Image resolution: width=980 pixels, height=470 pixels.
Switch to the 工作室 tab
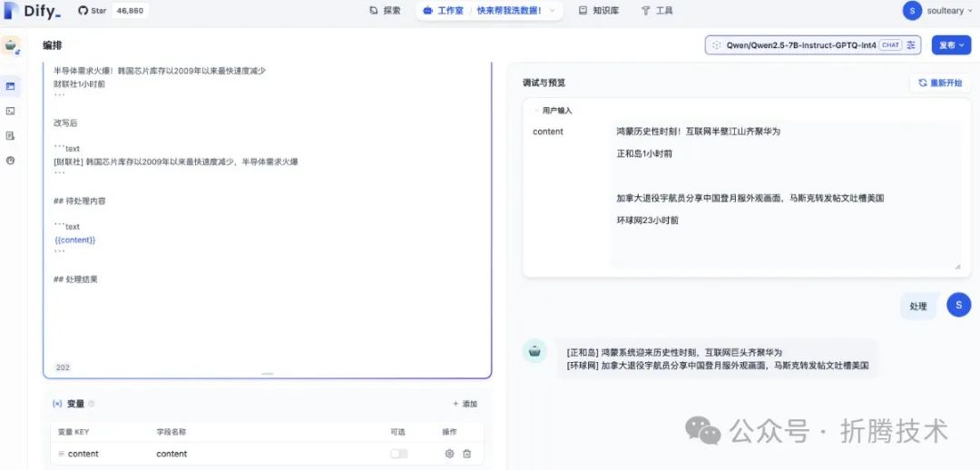click(443, 11)
